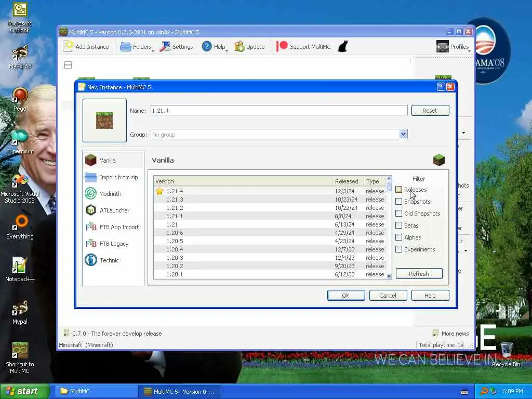Select the Import from zip tab
Image resolution: width=532 pixels, height=399 pixels.
click(x=113, y=177)
